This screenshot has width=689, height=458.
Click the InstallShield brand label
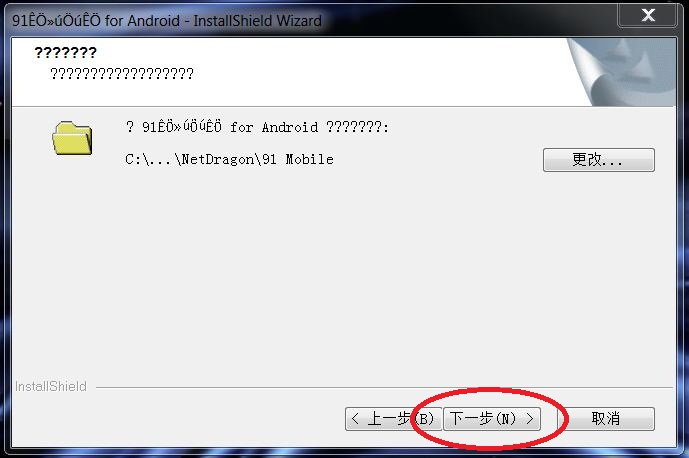[x=51, y=386]
